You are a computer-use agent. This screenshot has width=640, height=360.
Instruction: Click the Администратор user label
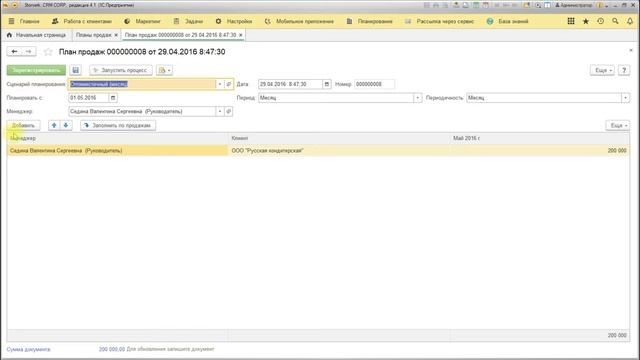(x=574, y=5)
